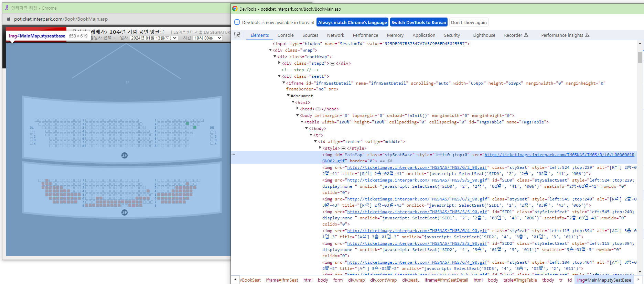Open the first G/4_90.gif source link
The height and width of the screenshot is (284, 644).
[417, 231]
